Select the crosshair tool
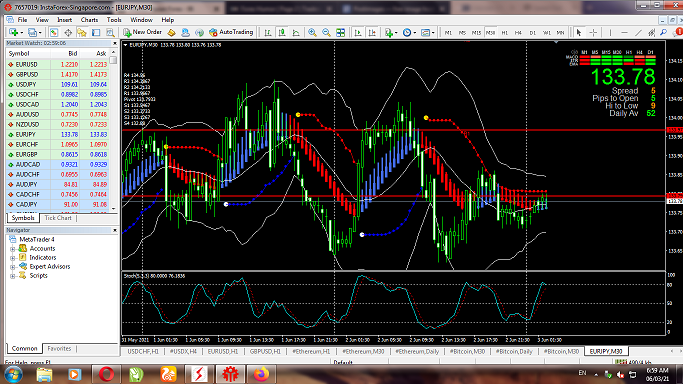Screen dimensions: 683x384 tap(593, 32)
